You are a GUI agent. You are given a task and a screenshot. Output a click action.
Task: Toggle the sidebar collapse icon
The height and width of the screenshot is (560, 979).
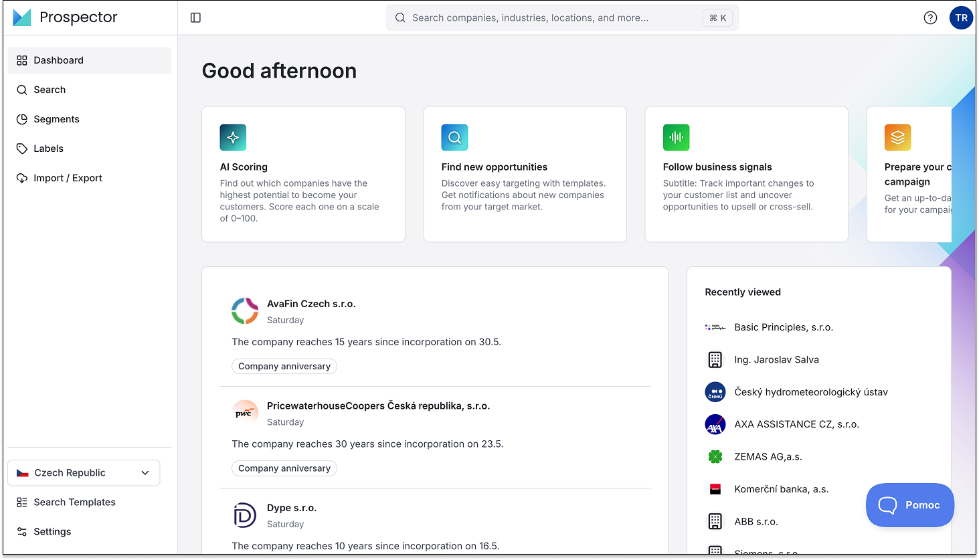(195, 18)
